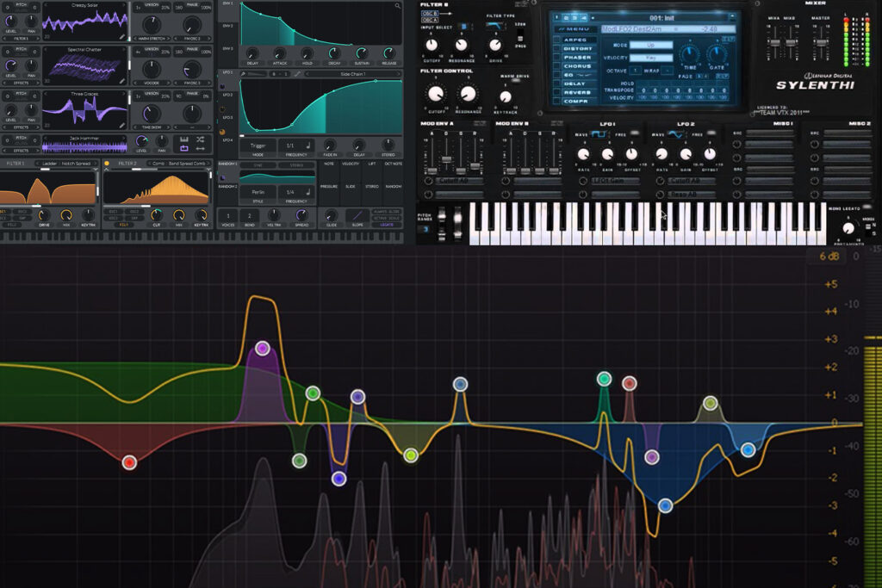The width and height of the screenshot is (882, 588).
Task: Enable the PHASER effect checkbox
Action: [x=557, y=58]
